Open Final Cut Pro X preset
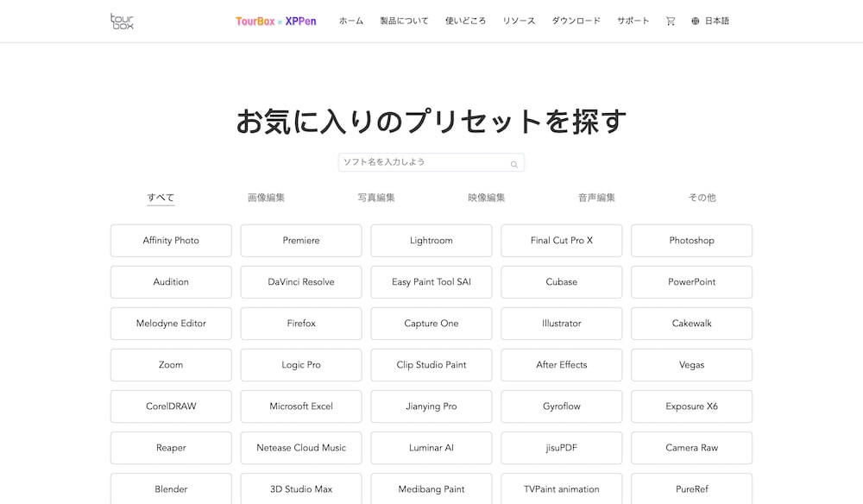The width and height of the screenshot is (863, 504). click(x=562, y=241)
